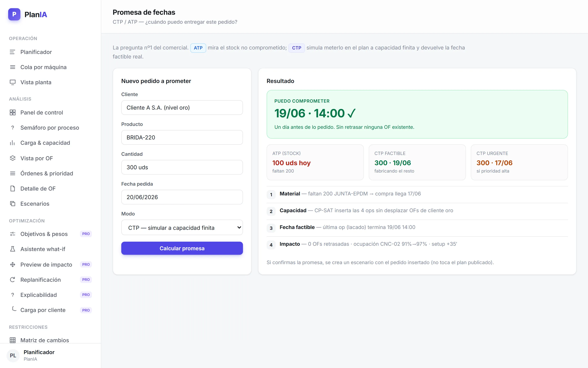Click the Planificador sidebar icon
Screen dimensions: 588x368
pyautogui.click(x=12, y=52)
